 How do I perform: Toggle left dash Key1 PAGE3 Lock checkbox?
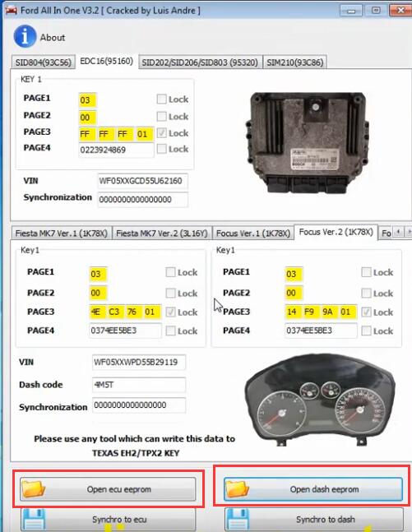pyautogui.click(x=170, y=312)
